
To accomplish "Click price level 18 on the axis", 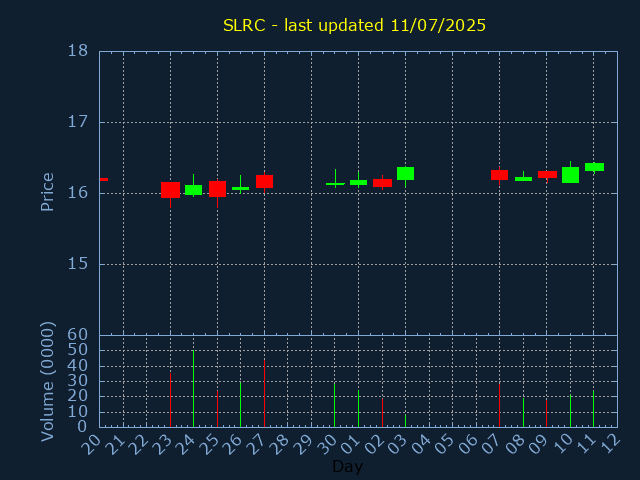I will (78, 51).
